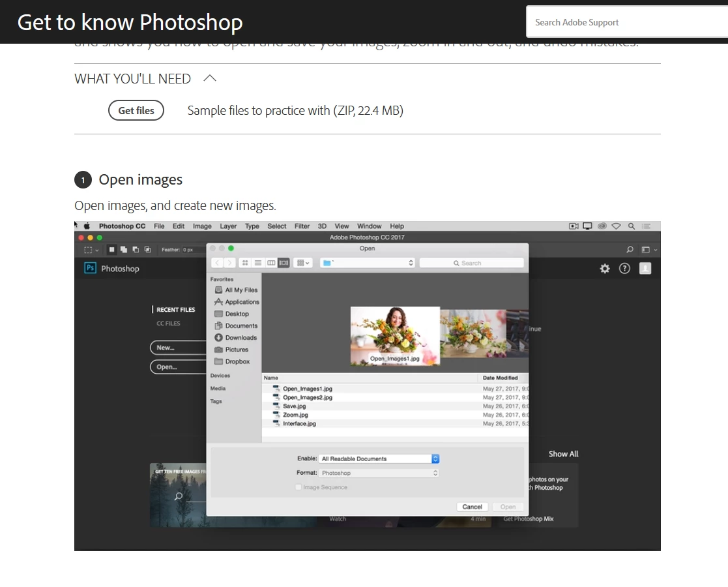The image size is (728, 587).
Task: Click the Creative Cloud icon in menu bar
Action: click(x=602, y=226)
